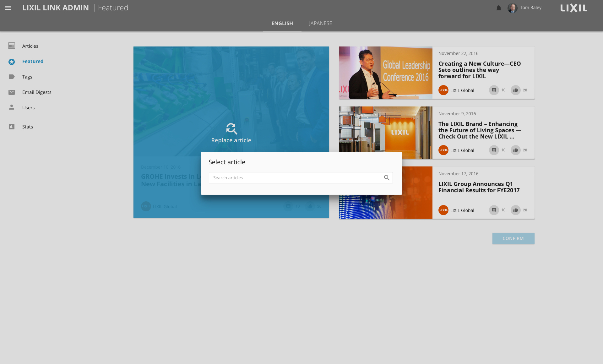Click like icon on Creating a New Culture card
This screenshot has height=364, width=603.
pyautogui.click(x=516, y=90)
